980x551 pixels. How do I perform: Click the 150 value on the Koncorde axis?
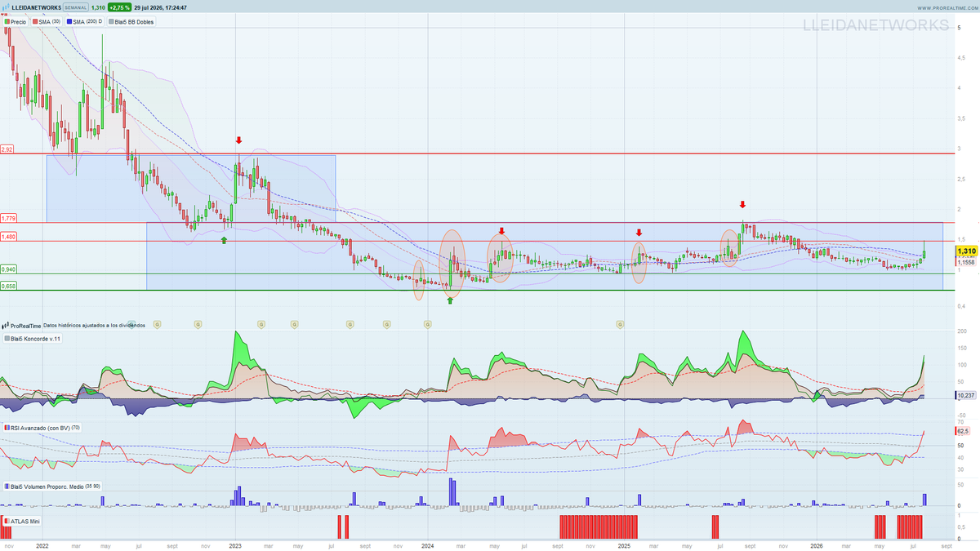(x=962, y=349)
